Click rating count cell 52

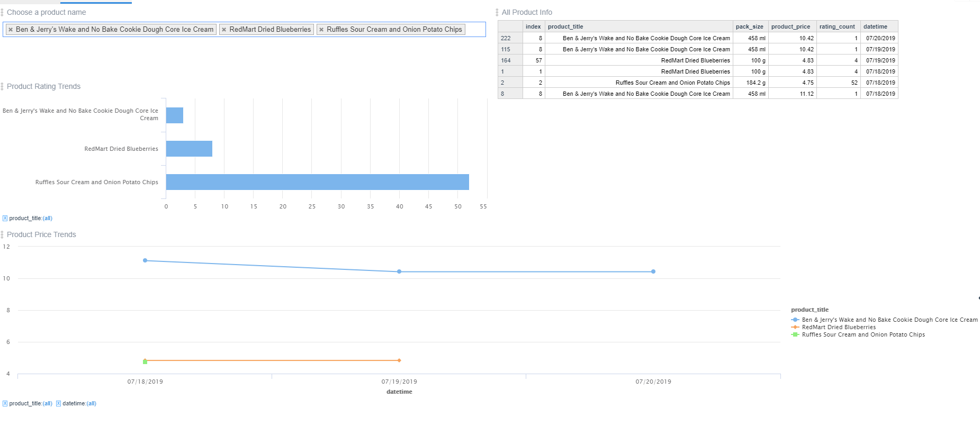(x=838, y=83)
